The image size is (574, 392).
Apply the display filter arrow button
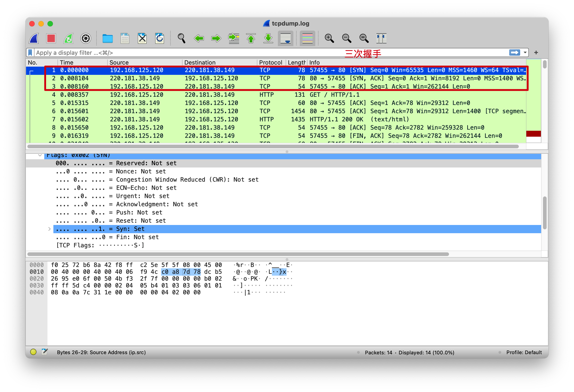(514, 53)
